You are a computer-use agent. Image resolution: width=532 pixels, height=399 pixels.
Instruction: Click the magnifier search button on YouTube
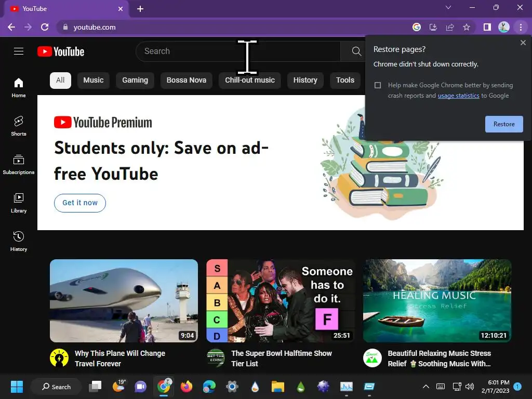356,51
